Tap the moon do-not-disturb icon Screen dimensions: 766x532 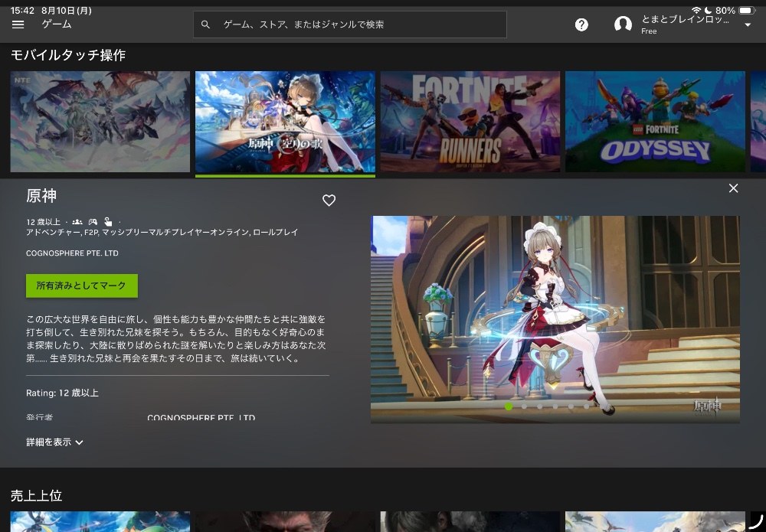click(x=708, y=10)
